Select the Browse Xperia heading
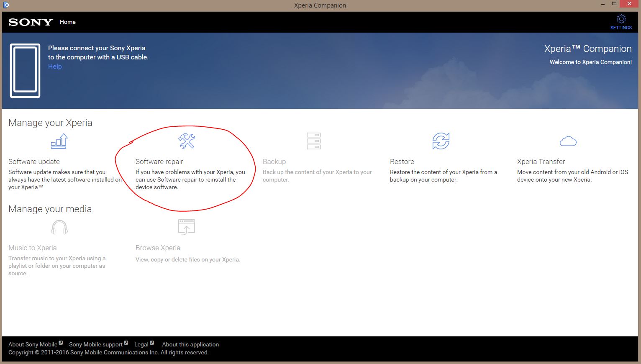This screenshot has height=364, width=641. point(158,248)
